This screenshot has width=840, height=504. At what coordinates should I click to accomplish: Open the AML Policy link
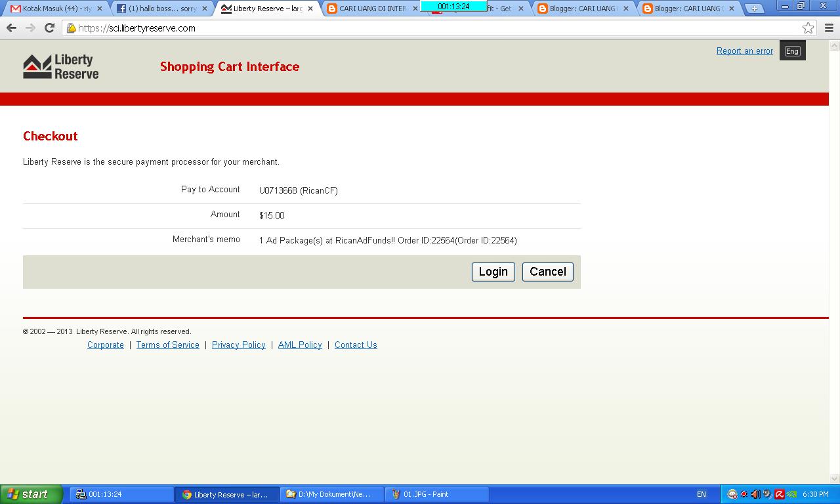pyautogui.click(x=300, y=345)
